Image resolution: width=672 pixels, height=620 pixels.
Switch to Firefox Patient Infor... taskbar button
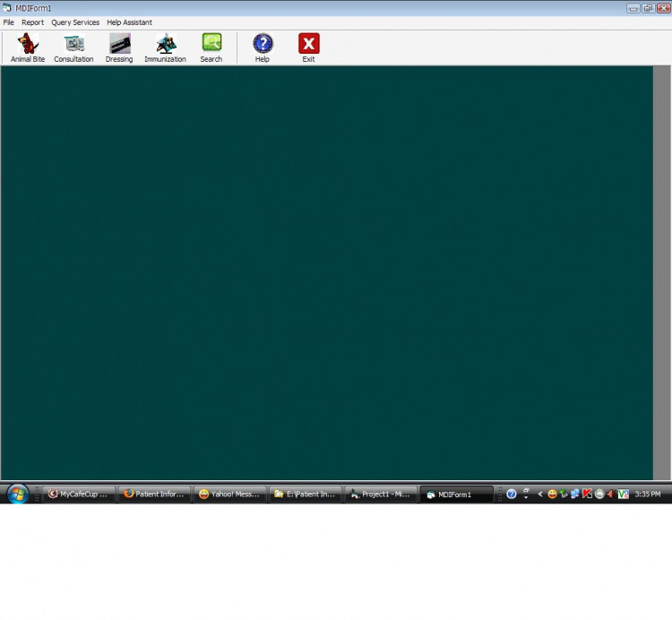154,494
